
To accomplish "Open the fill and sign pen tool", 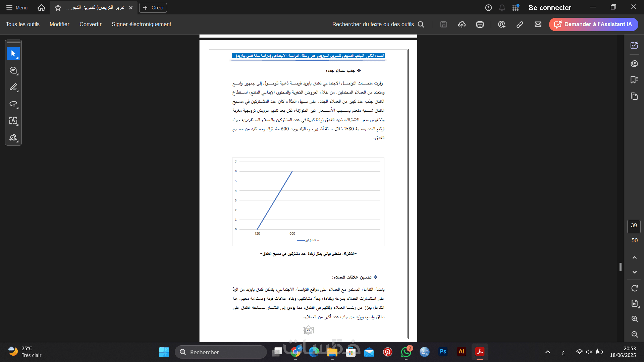I will pyautogui.click(x=13, y=137).
